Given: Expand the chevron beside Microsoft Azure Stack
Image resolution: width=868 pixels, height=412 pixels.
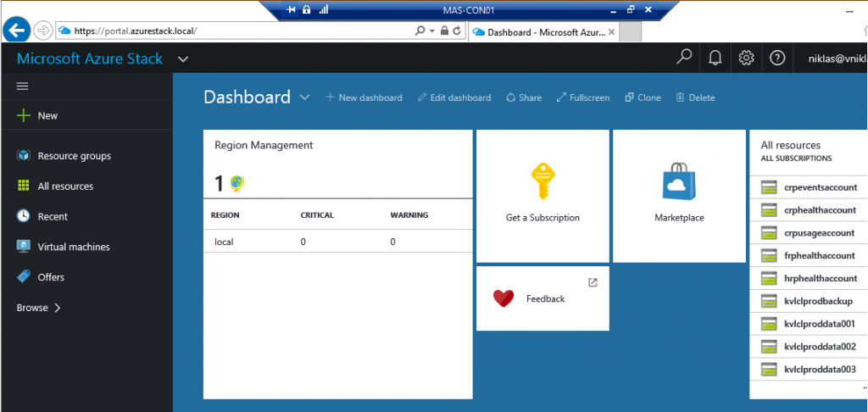Looking at the screenshot, I should [x=183, y=58].
